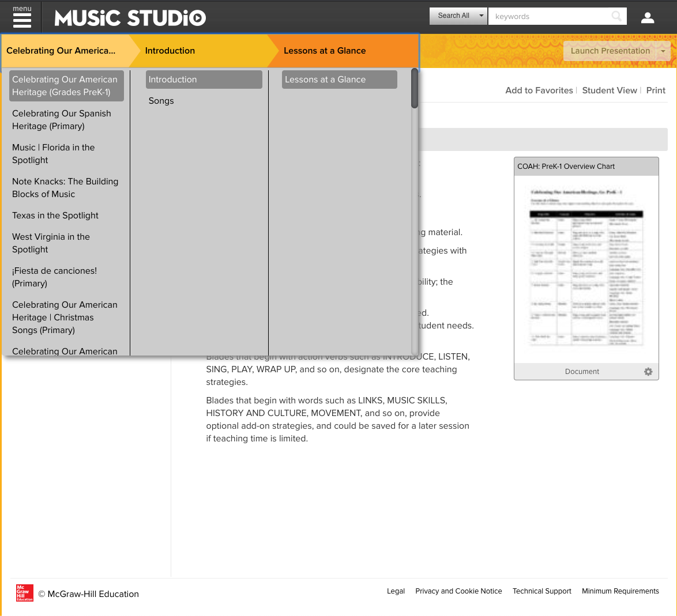This screenshot has height=616, width=677.
Task: Click the Print link
Action: click(x=656, y=90)
